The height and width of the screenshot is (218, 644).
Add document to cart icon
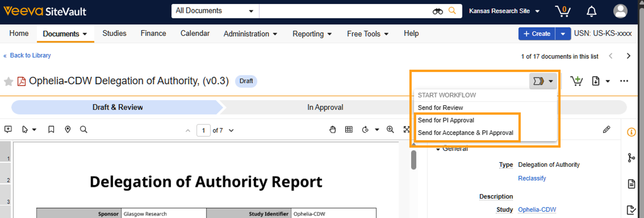pyautogui.click(x=576, y=81)
